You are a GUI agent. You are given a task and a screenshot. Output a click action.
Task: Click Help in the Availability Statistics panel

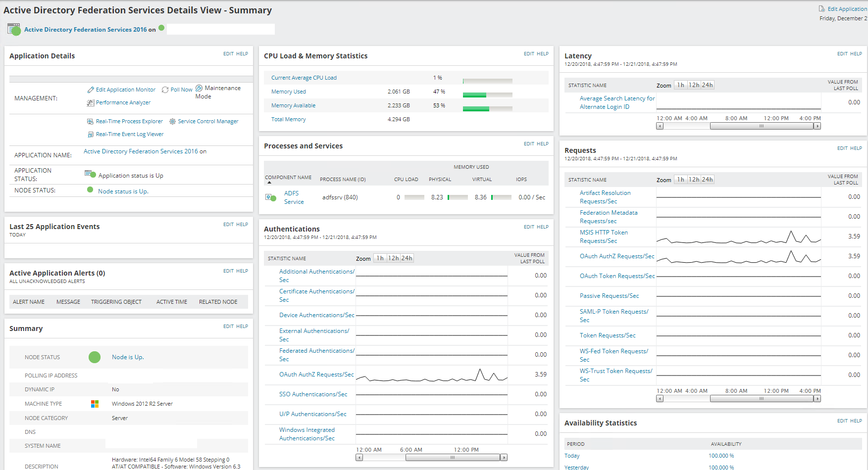point(856,421)
